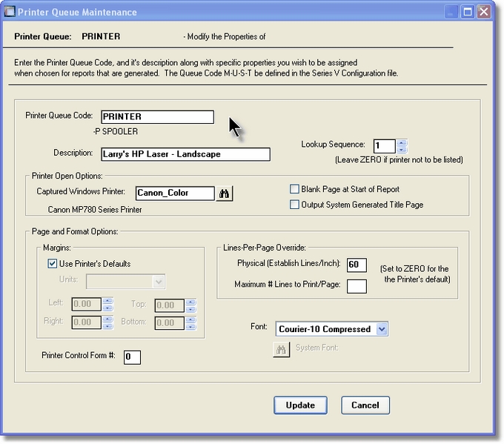Screen dimensions: 504x444
Task: Click the 'Lines-Per-Page Override:' group label
Action: point(265,248)
